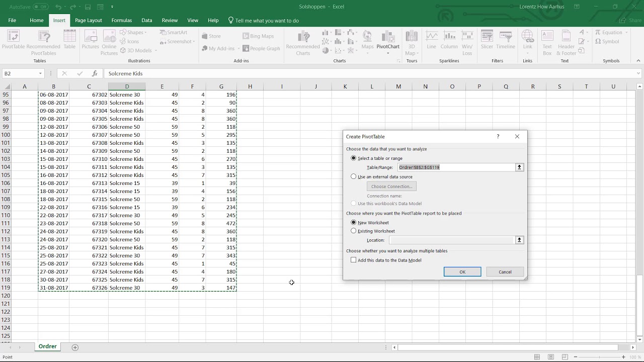Switch to the Home tab
Image resolution: width=644 pixels, height=362 pixels.
click(36, 20)
